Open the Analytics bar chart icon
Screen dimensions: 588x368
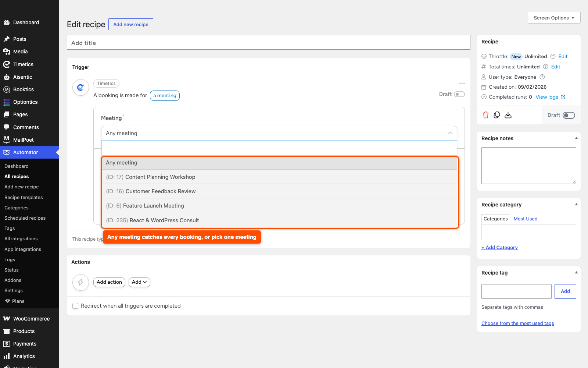[x=7, y=356]
